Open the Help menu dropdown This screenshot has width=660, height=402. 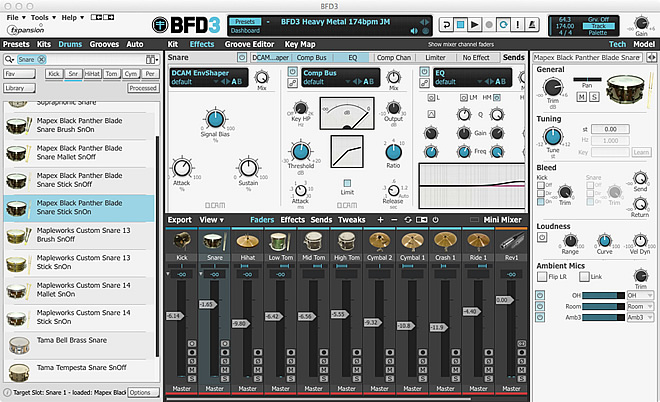click(72, 17)
